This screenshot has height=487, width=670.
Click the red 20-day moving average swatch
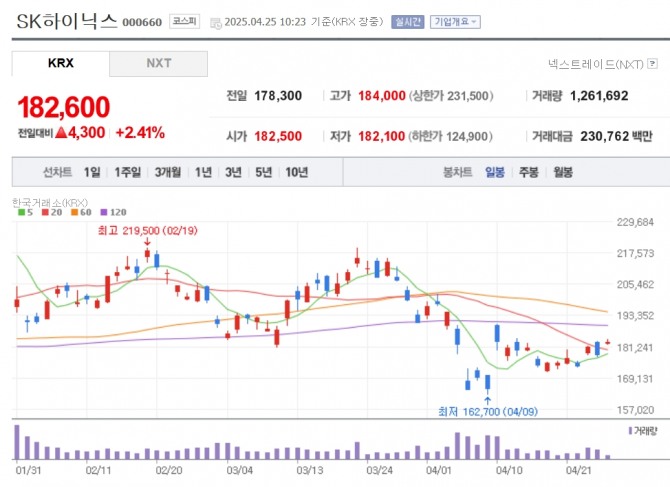pos(45,212)
